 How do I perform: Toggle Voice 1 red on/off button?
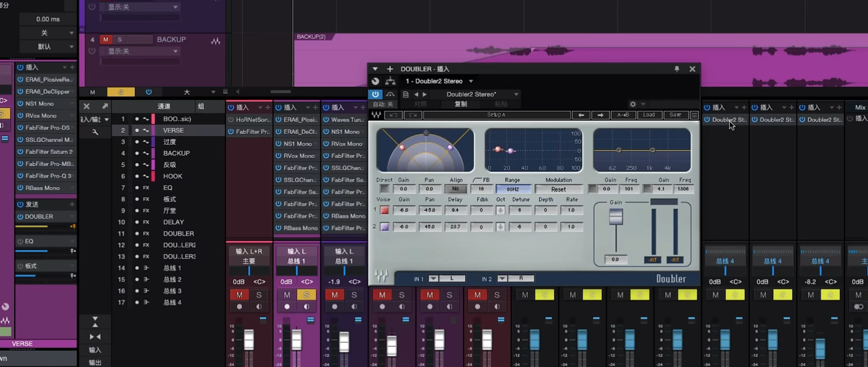(385, 210)
